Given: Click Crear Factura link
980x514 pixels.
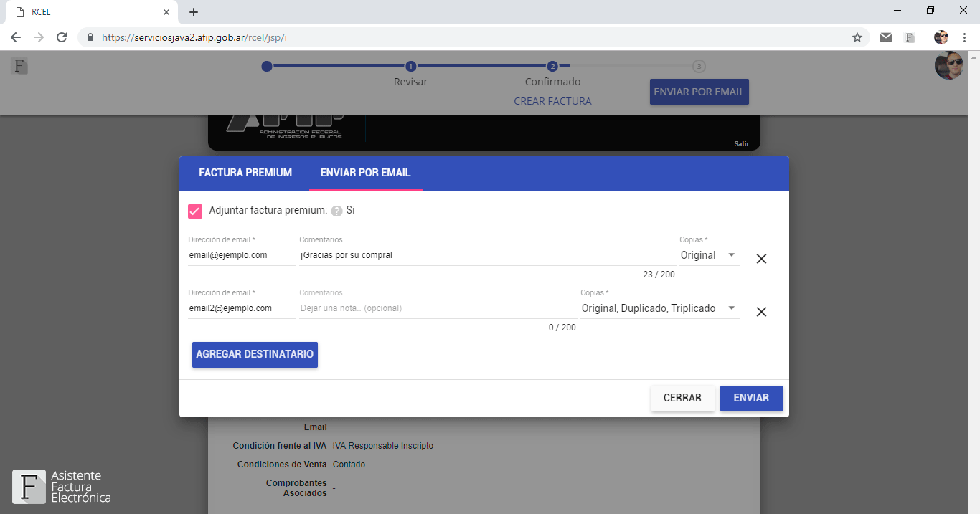Looking at the screenshot, I should pos(552,101).
